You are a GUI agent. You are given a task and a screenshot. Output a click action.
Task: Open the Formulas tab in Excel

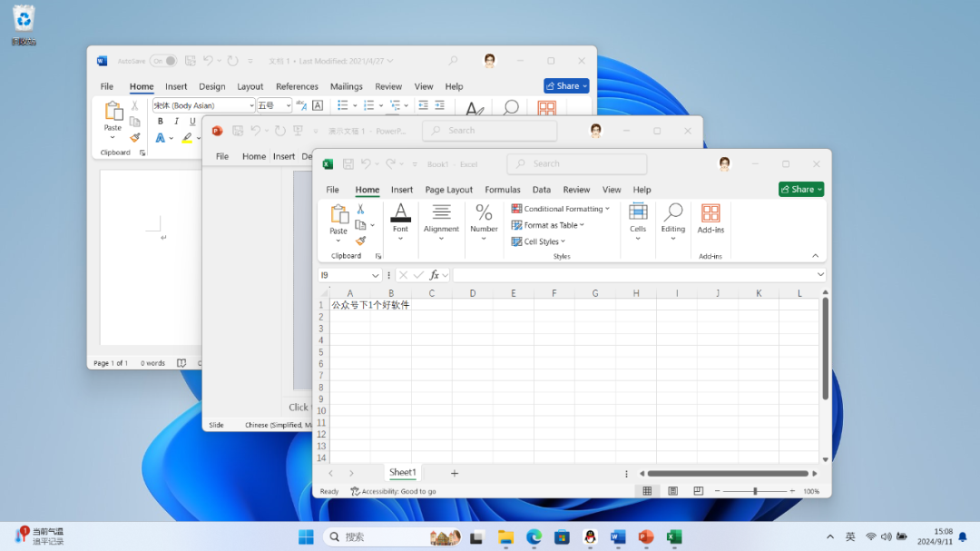502,190
